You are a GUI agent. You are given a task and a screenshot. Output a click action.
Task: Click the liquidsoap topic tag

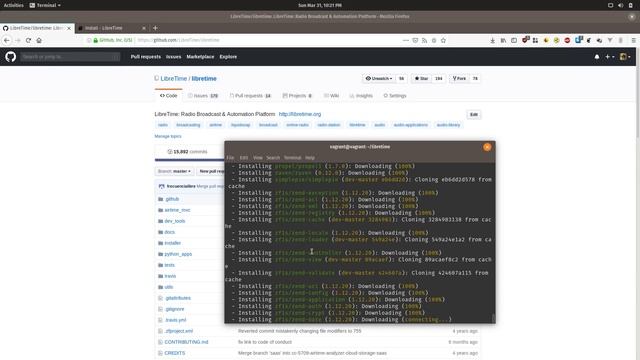point(240,125)
